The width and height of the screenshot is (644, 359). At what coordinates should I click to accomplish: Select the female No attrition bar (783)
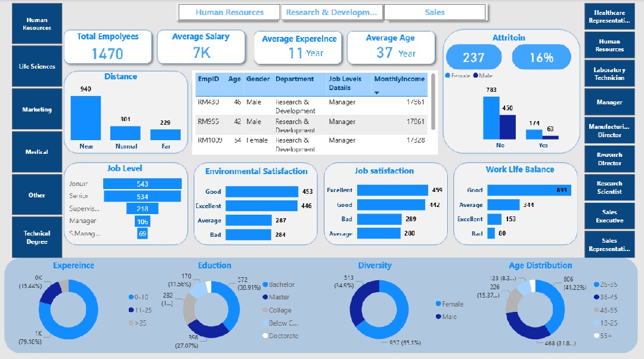[491, 118]
